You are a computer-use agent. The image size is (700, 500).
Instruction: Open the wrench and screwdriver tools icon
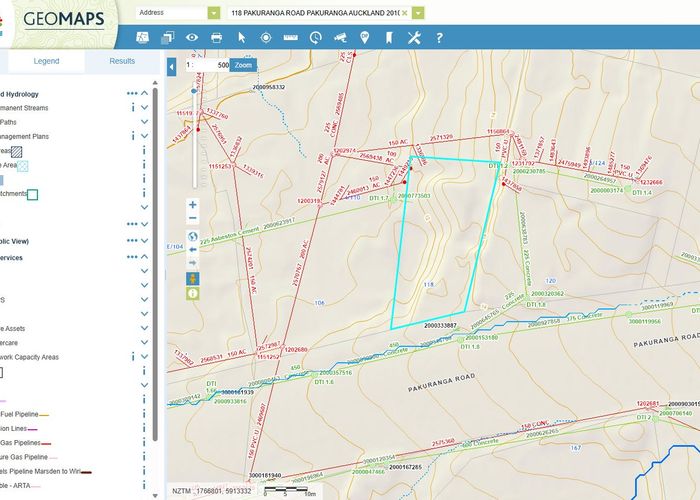click(413, 37)
